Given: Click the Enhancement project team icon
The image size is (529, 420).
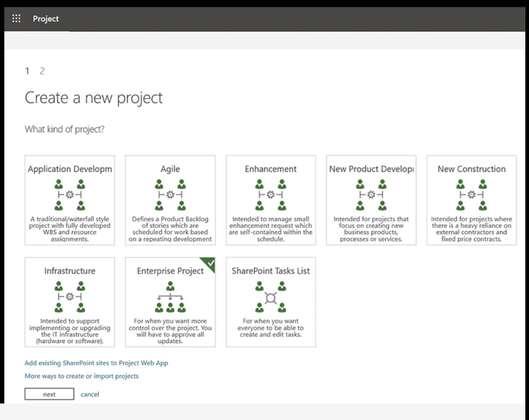Looking at the screenshot, I should (x=270, y=195).
